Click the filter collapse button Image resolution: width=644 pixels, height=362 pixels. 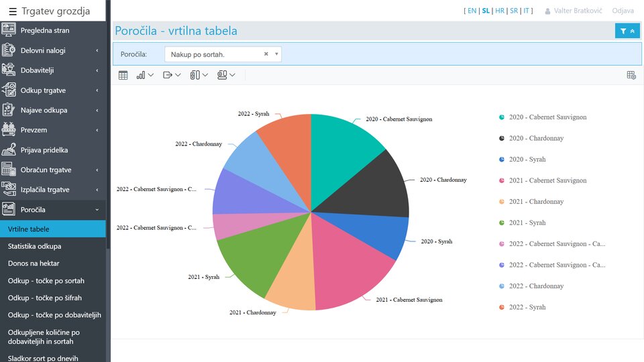click(x=627, y=31)
